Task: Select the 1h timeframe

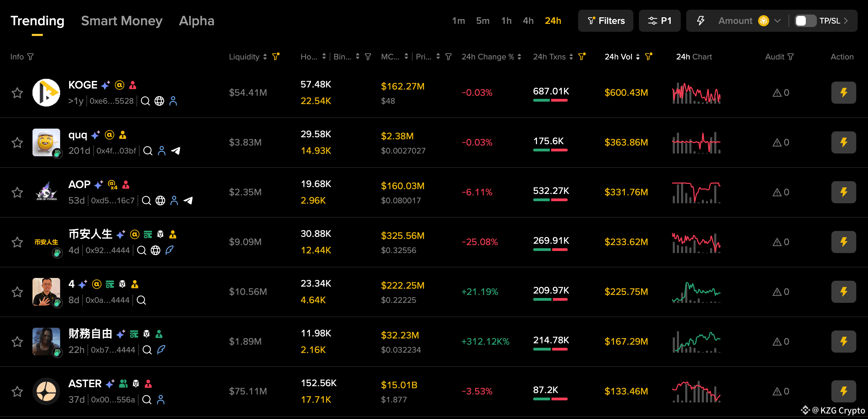Action: pyautogui.click(x=506, y=21)
